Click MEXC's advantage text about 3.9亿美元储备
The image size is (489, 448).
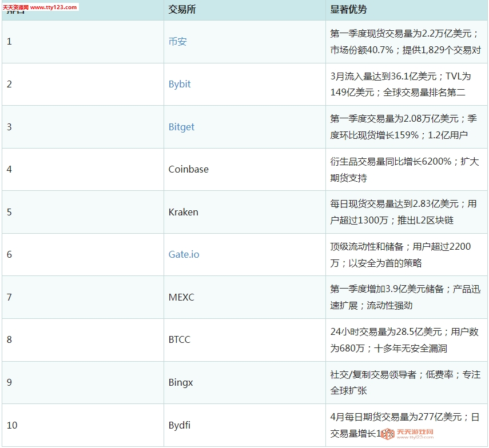[405, 297]
